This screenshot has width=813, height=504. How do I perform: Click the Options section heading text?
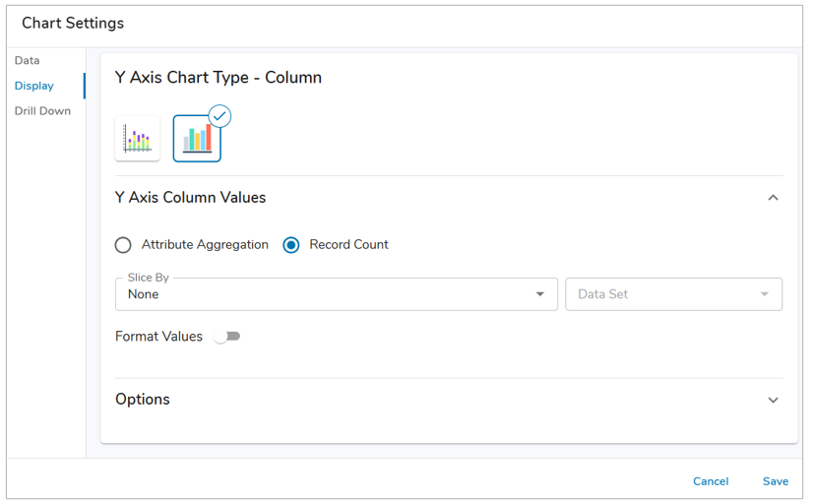(143, 400)
